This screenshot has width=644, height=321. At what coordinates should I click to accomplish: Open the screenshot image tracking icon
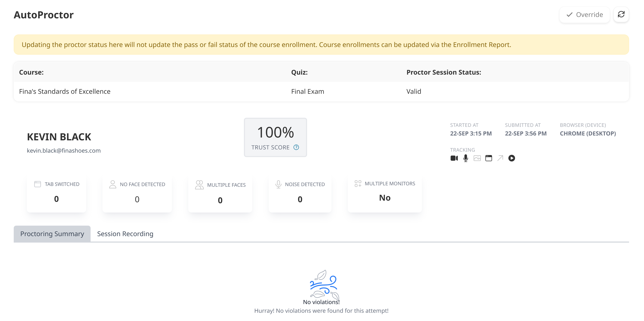pos(477,158)
